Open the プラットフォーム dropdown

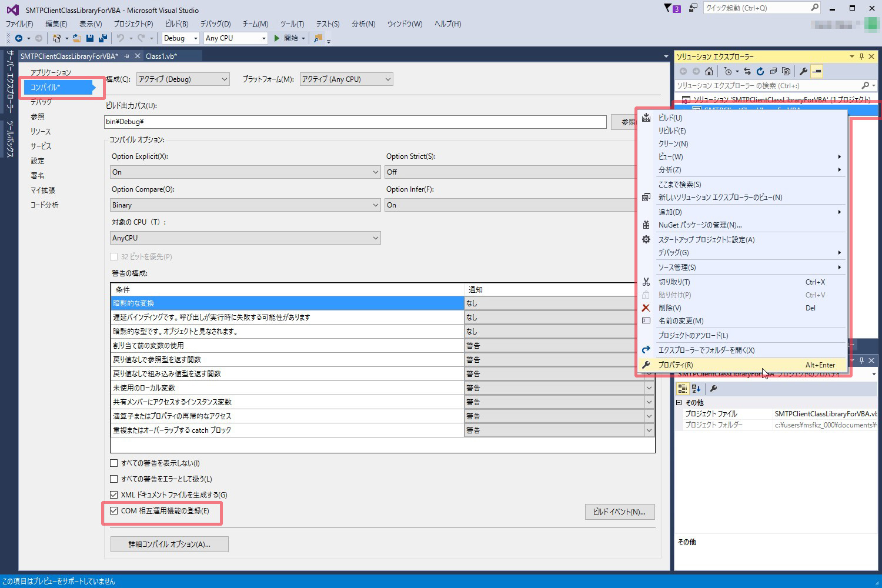pos(346,79)
